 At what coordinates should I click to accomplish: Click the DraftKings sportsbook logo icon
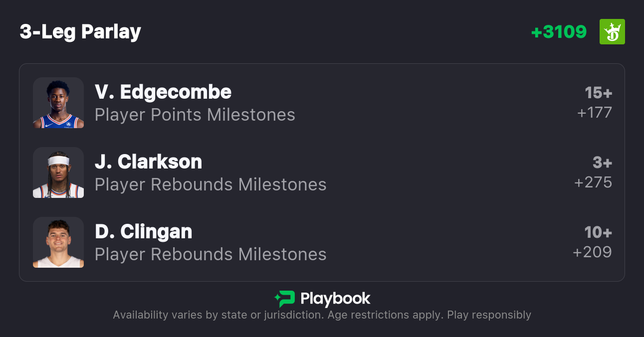(x=612, y=32)
